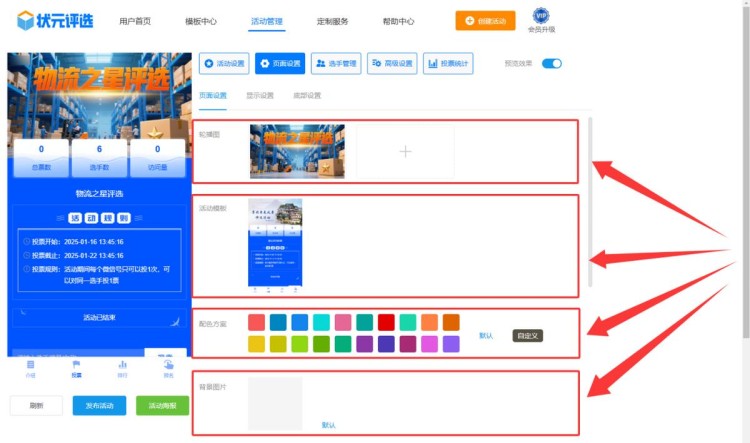The height and width of the screenshot is (443, 750).
Task: Click the blue 发布活动 button
Action: click(x=99, y=405)
